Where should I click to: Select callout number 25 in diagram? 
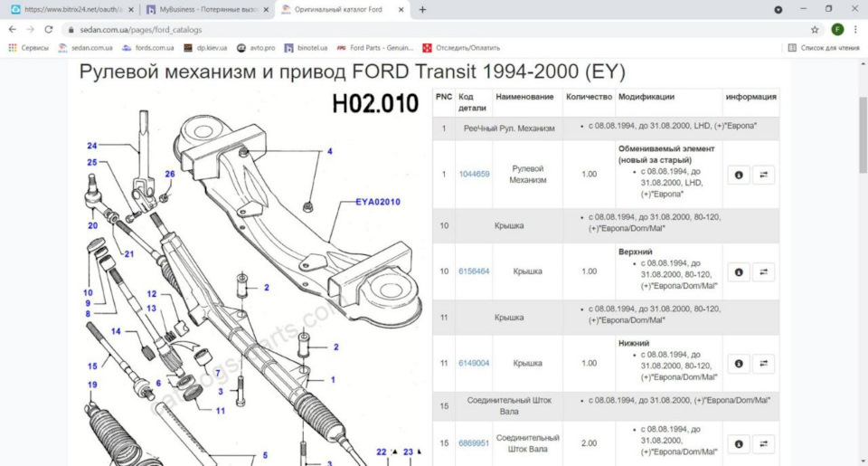point(92,162)
